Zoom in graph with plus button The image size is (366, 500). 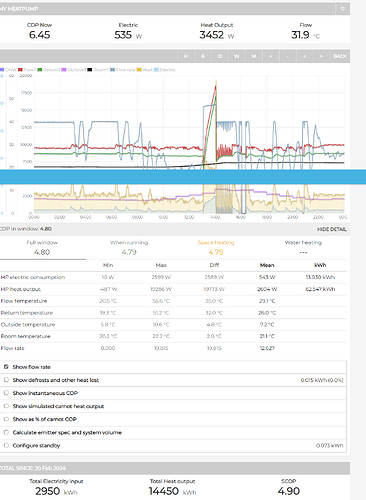pos(271,56)
